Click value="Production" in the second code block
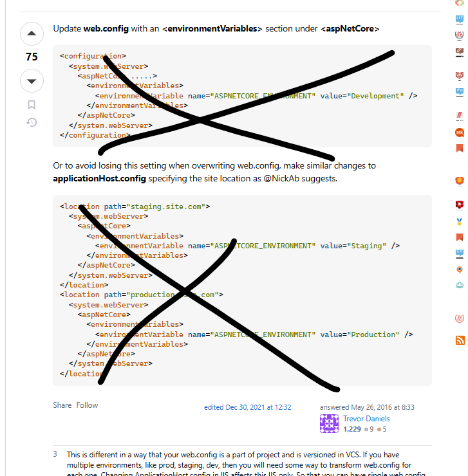Screen dimensions: 468x476 pyautogui.click(x=360, y=334)
